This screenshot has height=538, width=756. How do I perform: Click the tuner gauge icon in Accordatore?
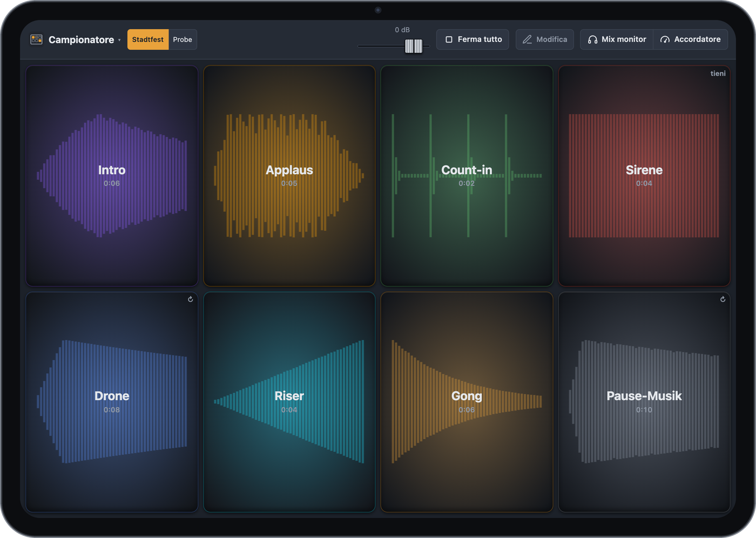(665, 39)
